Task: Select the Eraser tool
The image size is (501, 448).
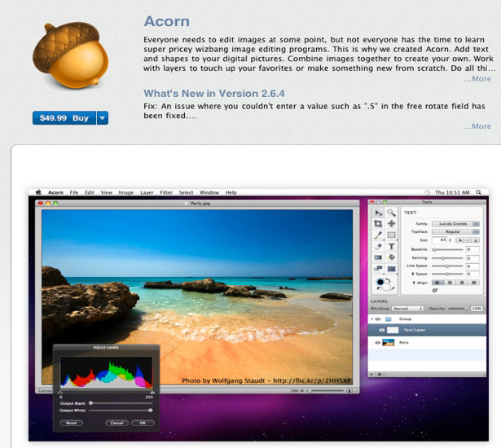Action: click(378, 246)
